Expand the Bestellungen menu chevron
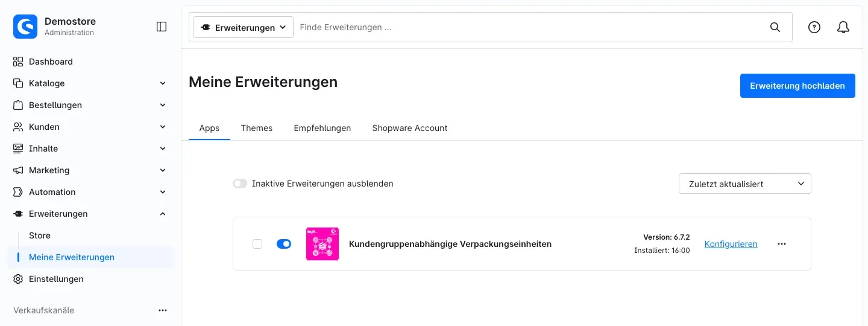Screen dimensions: 868x326 163,105
